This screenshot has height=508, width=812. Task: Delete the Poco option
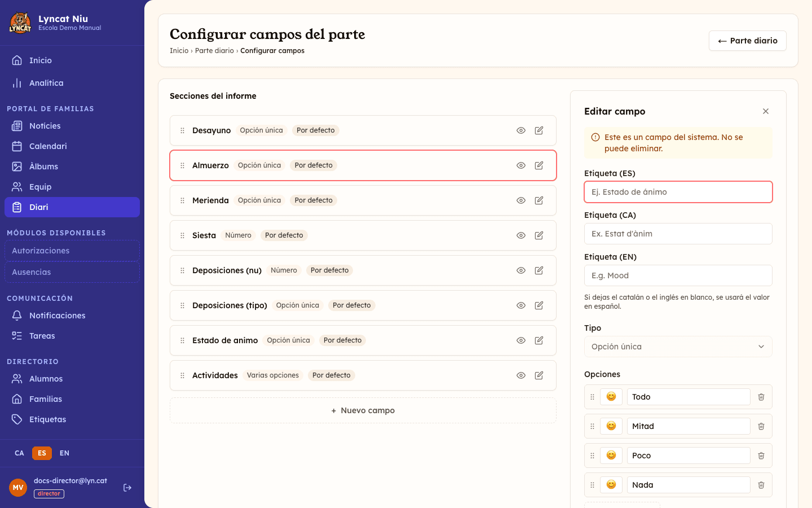[x=761, y=456]
